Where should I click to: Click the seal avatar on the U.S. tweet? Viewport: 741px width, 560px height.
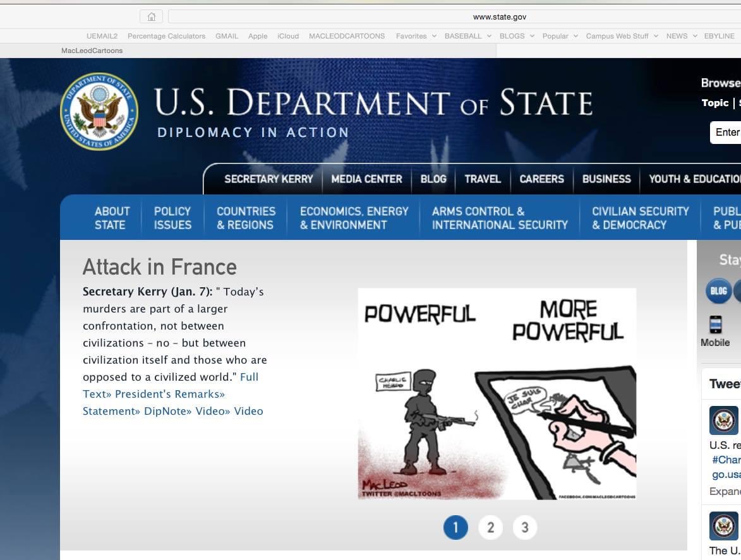[723, 420]
